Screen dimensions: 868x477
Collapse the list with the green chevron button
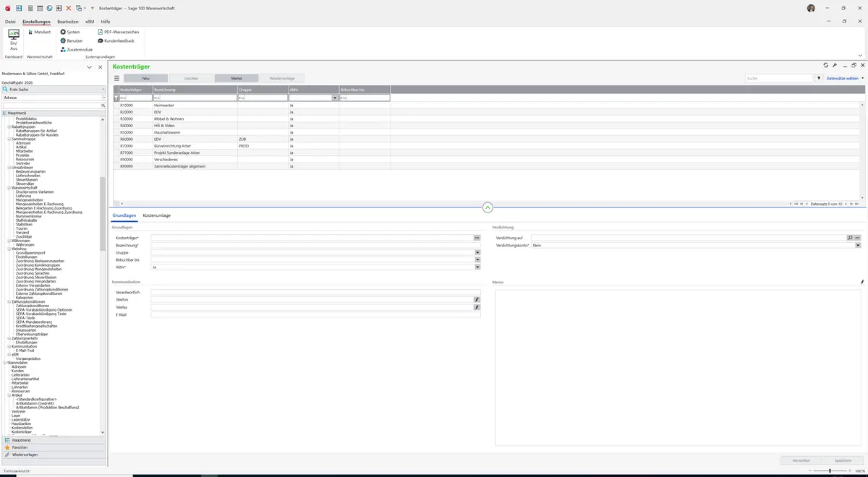click(x=488, y=207)
